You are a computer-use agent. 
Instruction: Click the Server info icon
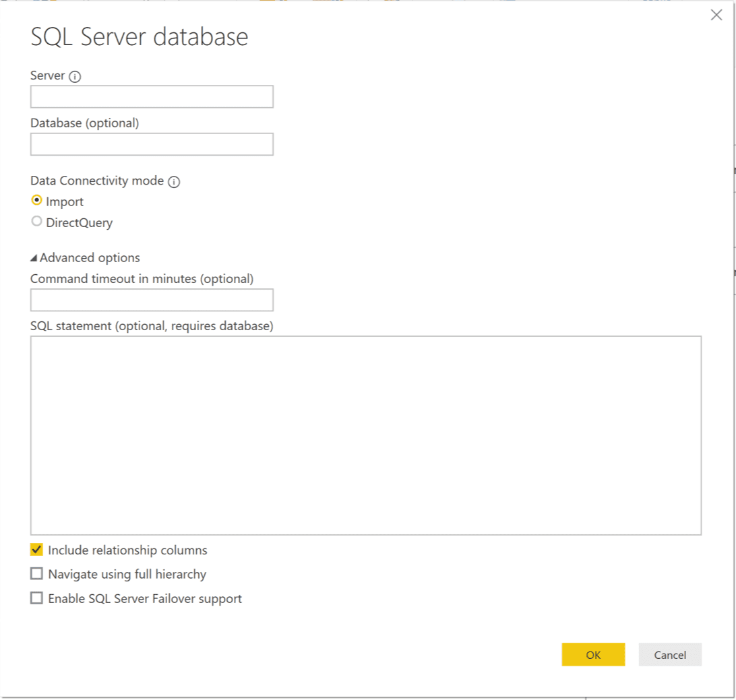(75, 77)
